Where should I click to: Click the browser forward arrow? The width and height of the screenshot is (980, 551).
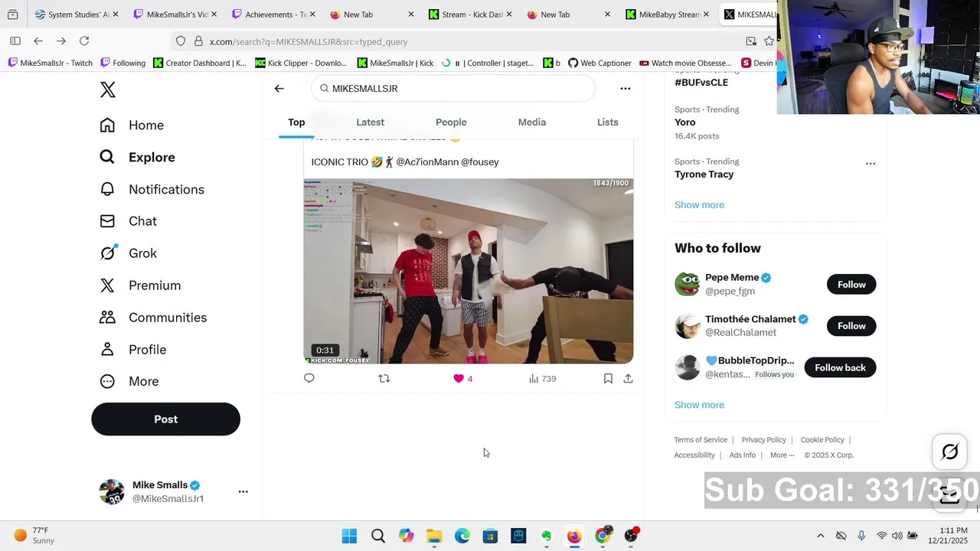pos(61,41)
